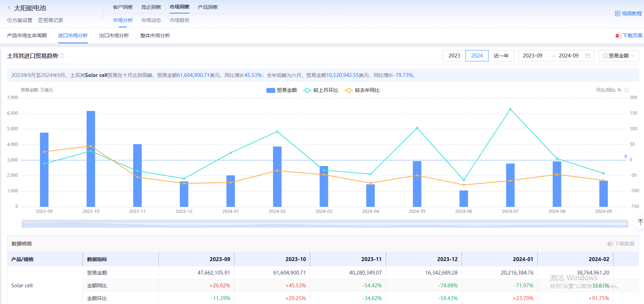Screen dimensions: 644x304
Task: Select the 近一年 range button
Action: pyautogui.click(x=501, y=56)
